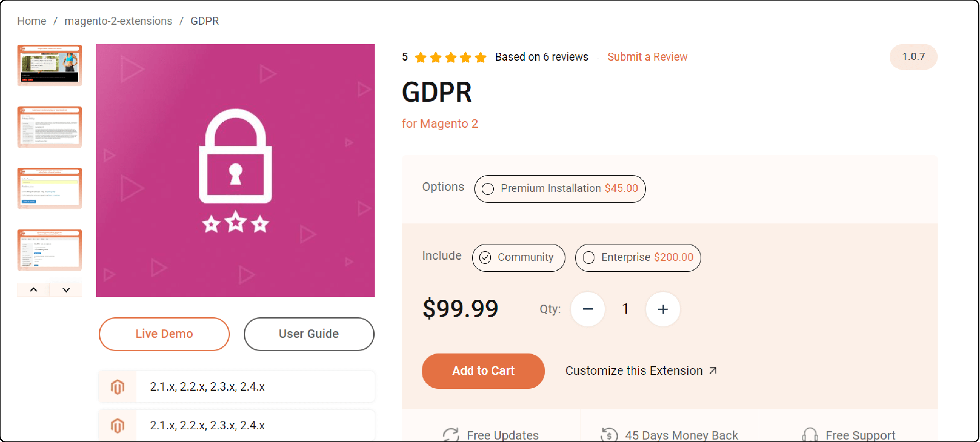Click the User Guide button

(308, 333)
